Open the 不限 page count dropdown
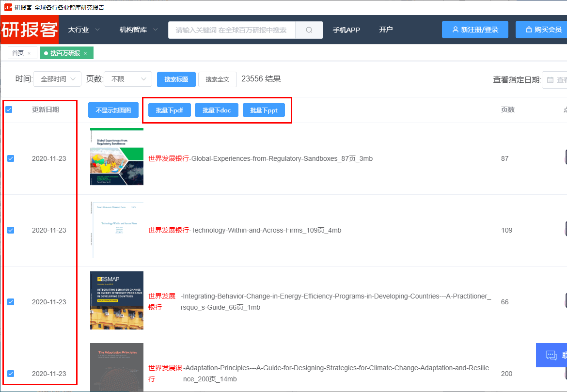Viewport: 567px width, 392px height. click(127, 79)
